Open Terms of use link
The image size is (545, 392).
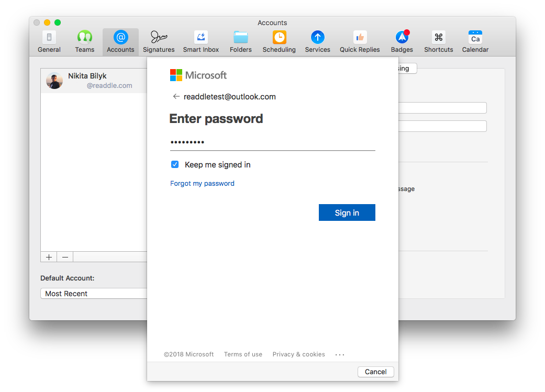[243, 354]
